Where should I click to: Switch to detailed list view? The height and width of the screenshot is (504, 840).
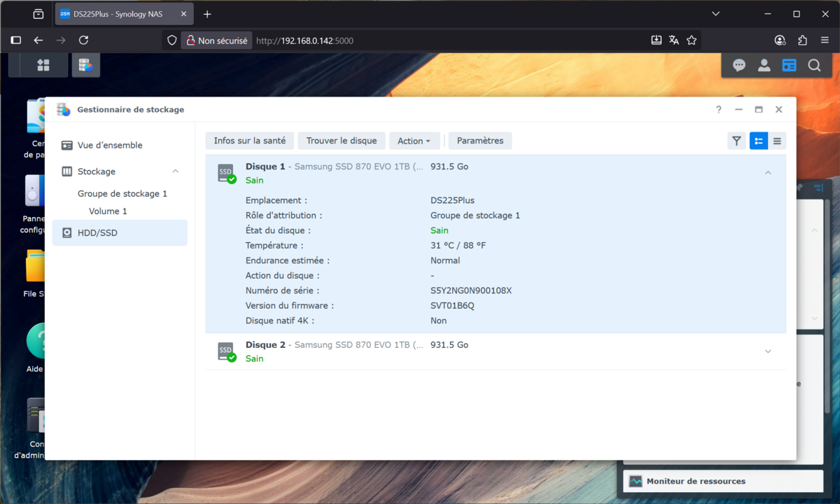(759, 141)
